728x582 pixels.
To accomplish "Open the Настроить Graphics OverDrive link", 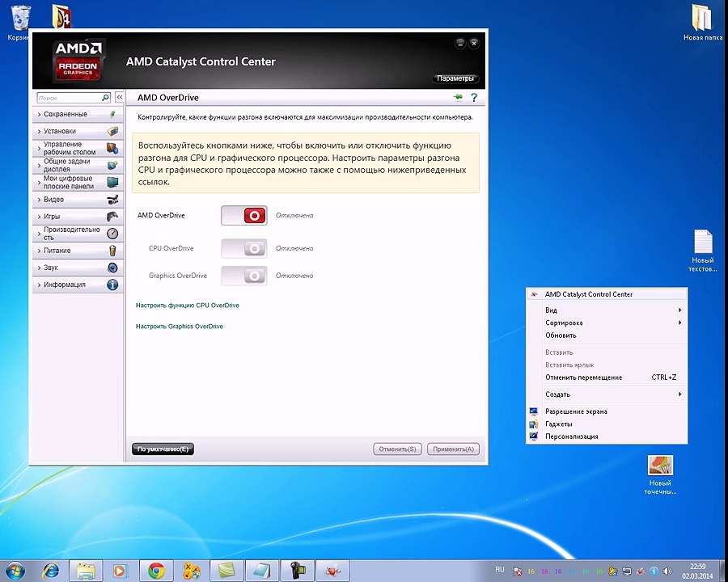I will pyautogui.click(x=180, y=327).
